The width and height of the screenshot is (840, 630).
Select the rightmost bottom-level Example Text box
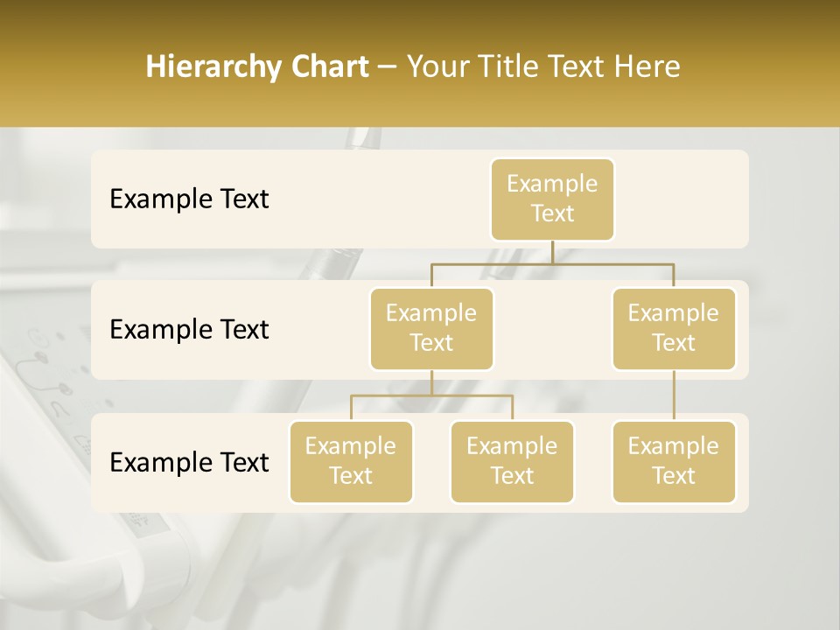tap(674, 462)
